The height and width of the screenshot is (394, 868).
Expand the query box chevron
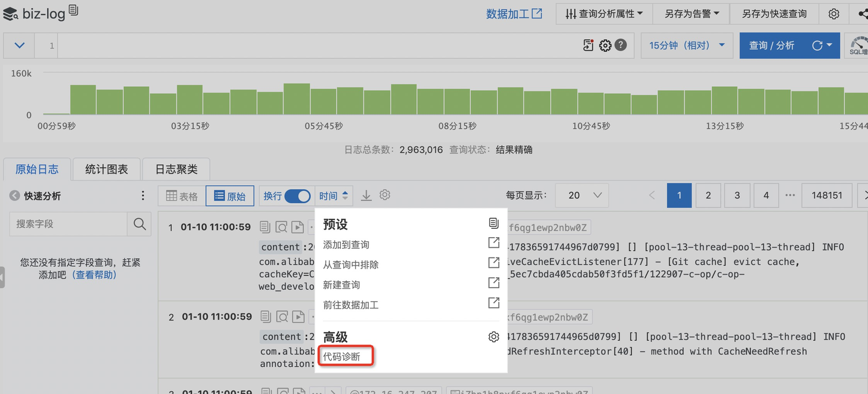19,45
